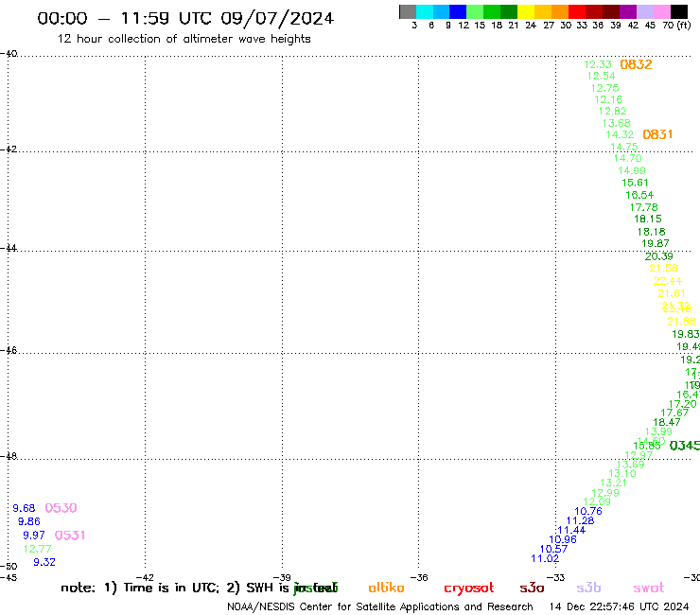
Task: Click the green wave height value 12.77
Action: (38, 549)
